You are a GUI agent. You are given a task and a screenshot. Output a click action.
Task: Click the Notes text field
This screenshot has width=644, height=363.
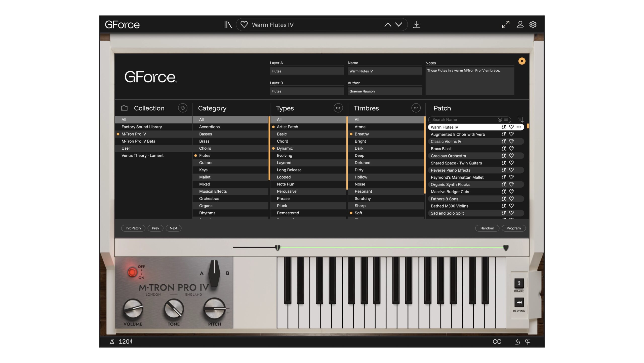click(x=470, y=81)
